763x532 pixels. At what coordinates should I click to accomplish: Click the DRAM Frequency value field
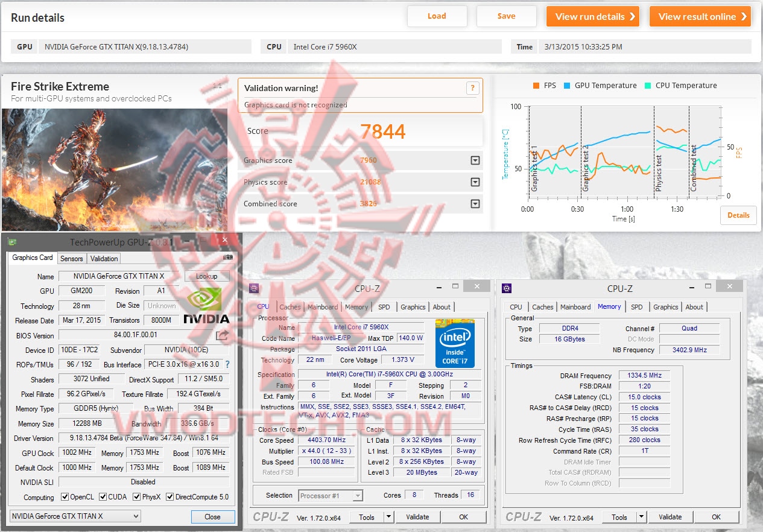pyautogui.click(x=644, y=376)
